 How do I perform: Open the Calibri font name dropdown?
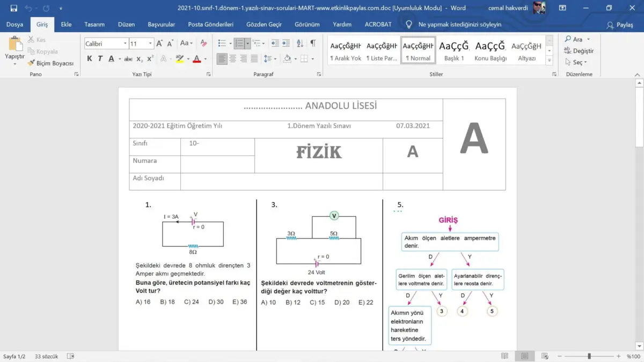pyautogui.click(x=126, y=43)
